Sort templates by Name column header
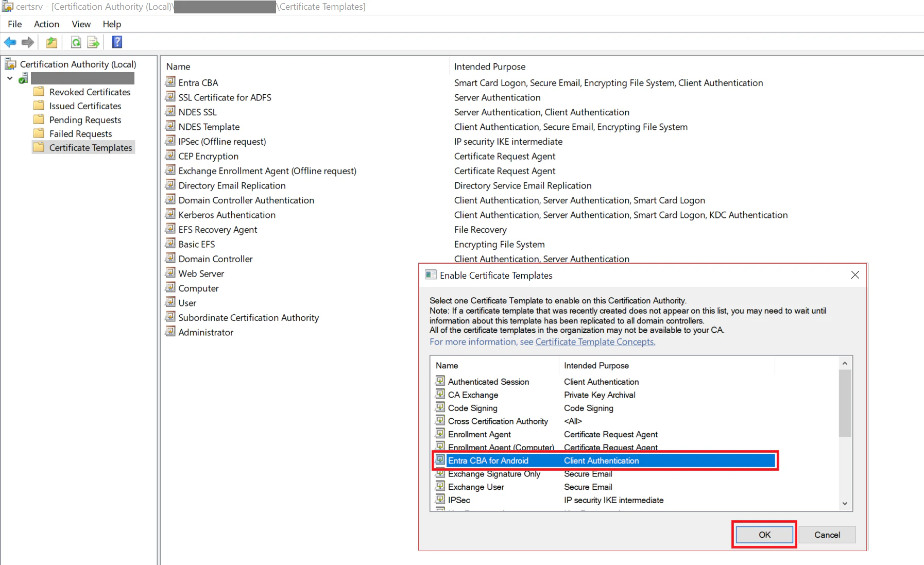924x565 pixels. click(178, 66)
